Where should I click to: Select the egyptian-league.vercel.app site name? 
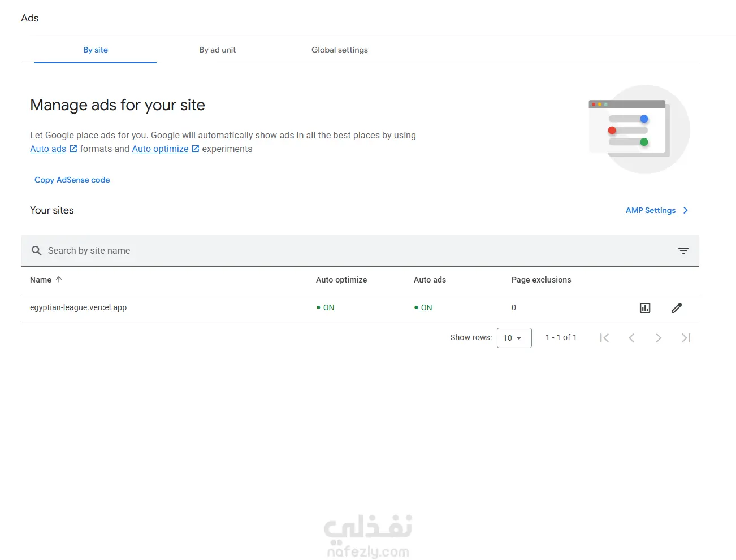tap(78, 307)
